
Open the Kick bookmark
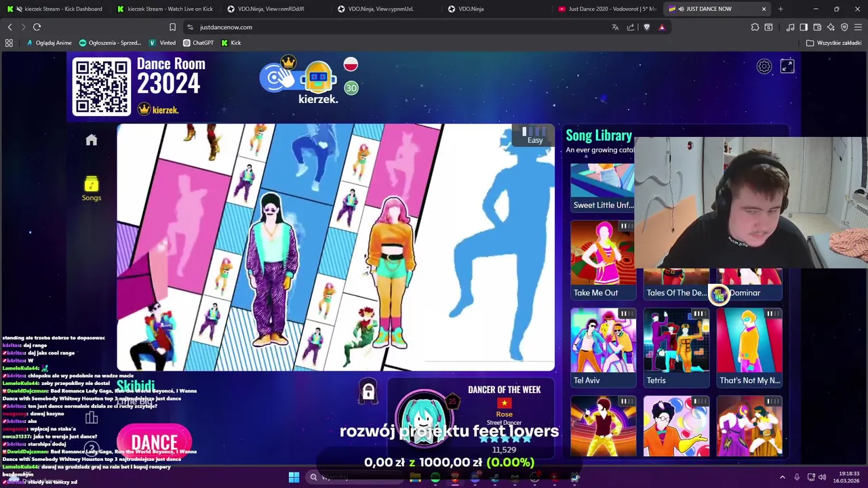click(231, 43)
